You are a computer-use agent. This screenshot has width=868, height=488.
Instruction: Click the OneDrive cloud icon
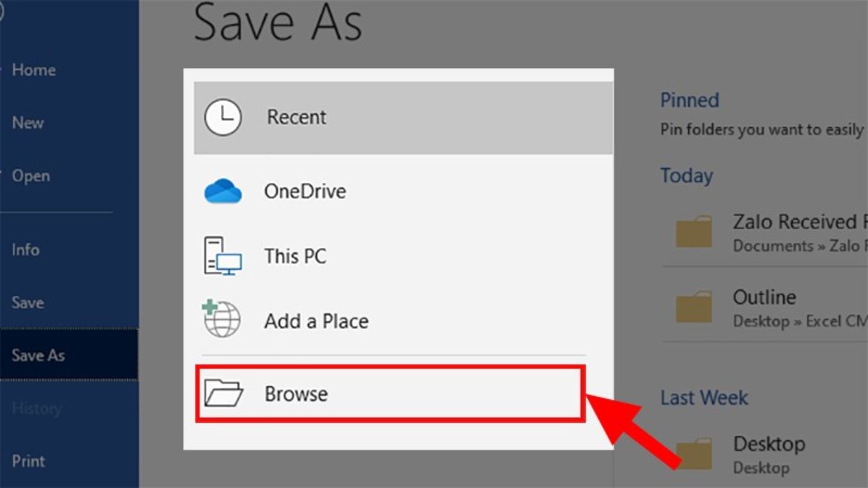pyautogui.click(x=223, y=192)
